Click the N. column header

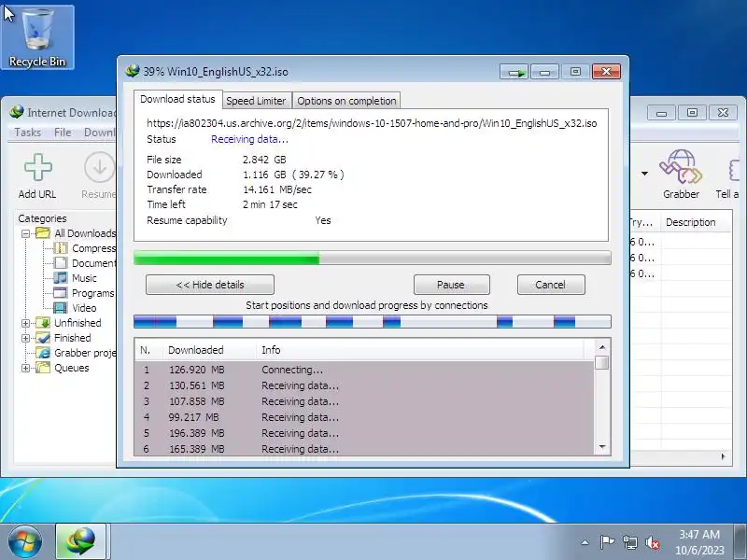pyautogui.click(x=148, y=350)
